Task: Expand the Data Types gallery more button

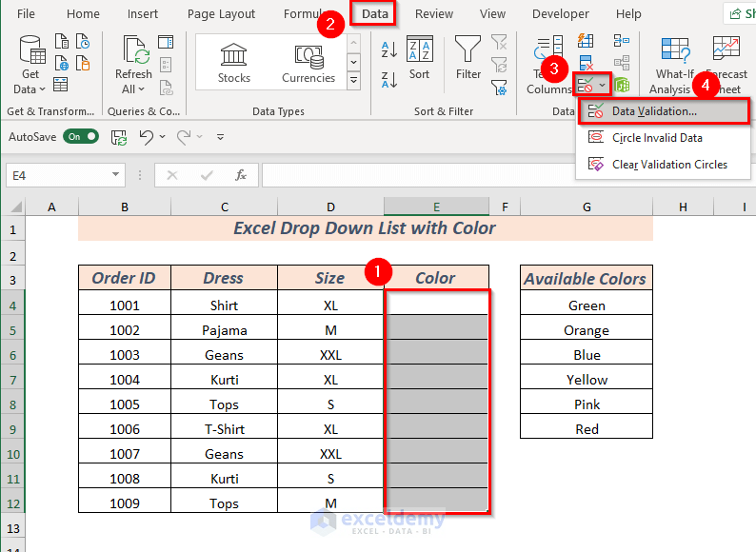Action: (x=353, y=81)
